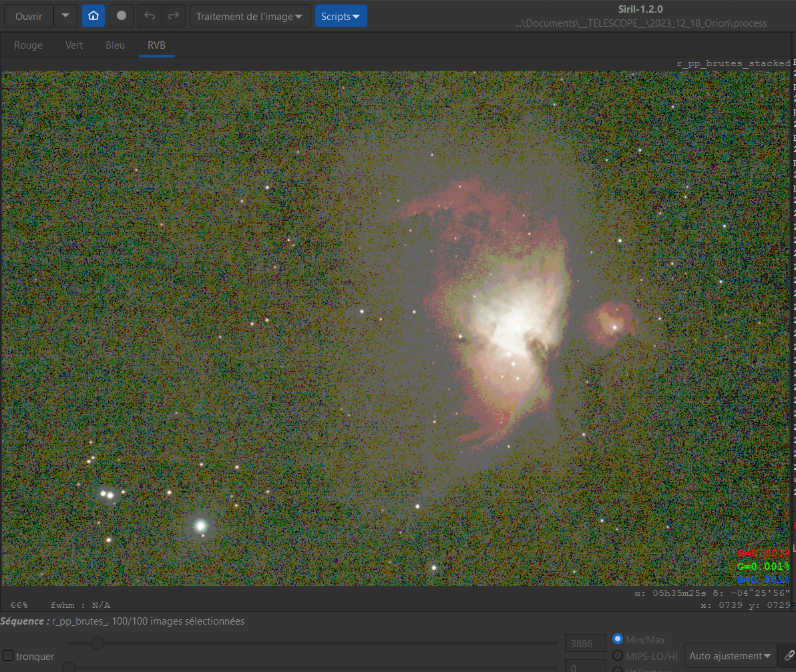The height and width of the screenshot is (672, 796).
Task: Switch to the Rouge channel tab
Action: (x=29, y=45)
